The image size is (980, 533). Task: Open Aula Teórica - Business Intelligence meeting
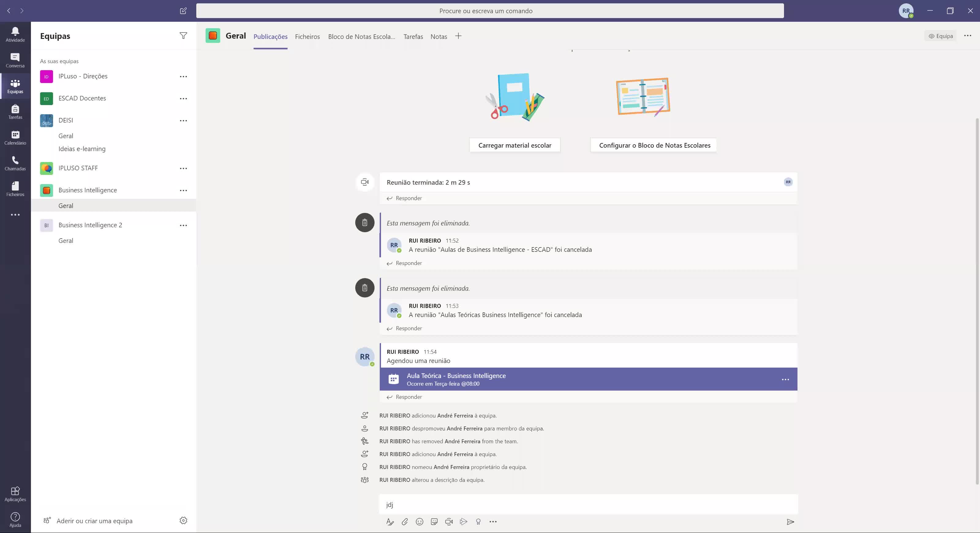[588, 379]
